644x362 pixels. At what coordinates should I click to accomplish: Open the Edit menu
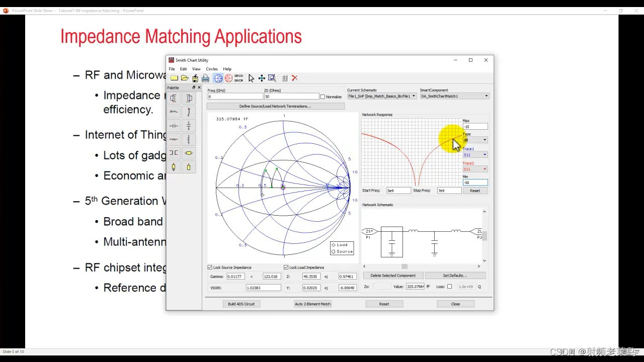point(183,69)
